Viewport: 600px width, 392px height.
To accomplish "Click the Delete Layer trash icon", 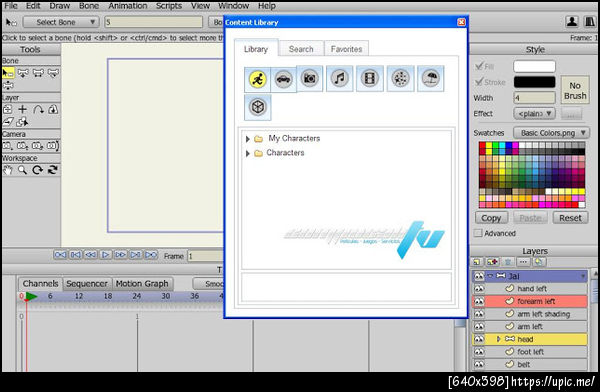I will tap(508, 262).
